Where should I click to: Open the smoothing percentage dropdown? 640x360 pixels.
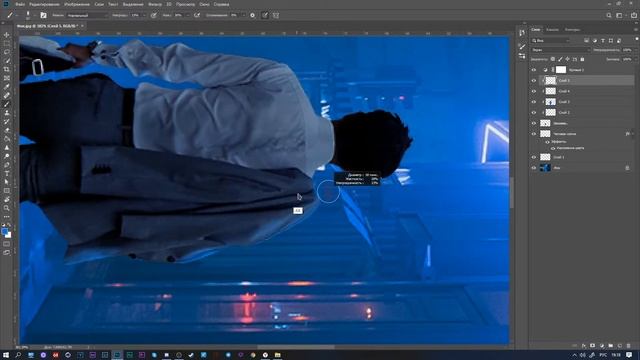(243, 15)
